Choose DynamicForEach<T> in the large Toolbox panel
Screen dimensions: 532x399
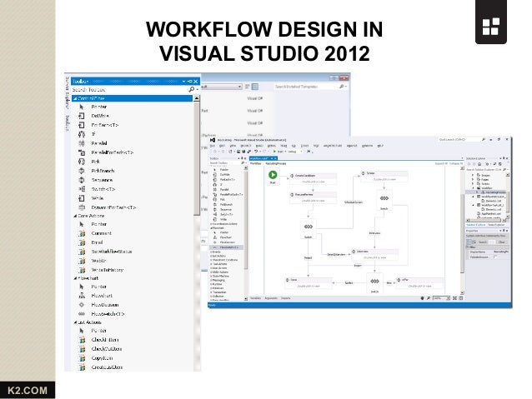(x=113, y=207)
